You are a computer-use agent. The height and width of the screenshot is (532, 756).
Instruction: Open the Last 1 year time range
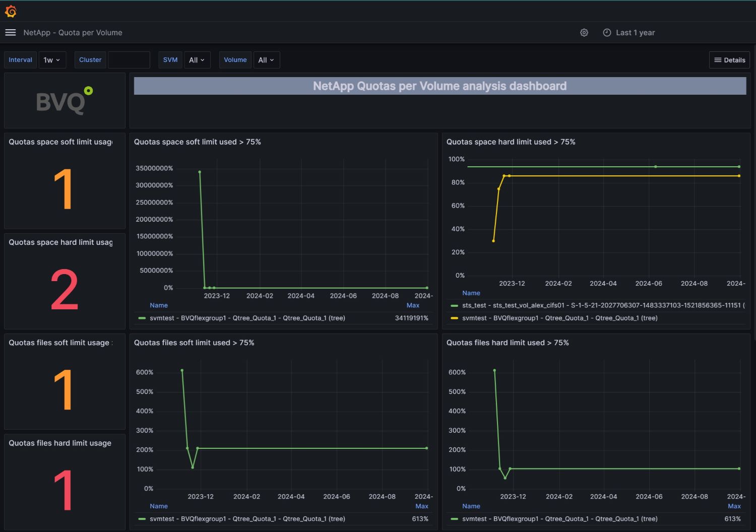tap(635, 33)
